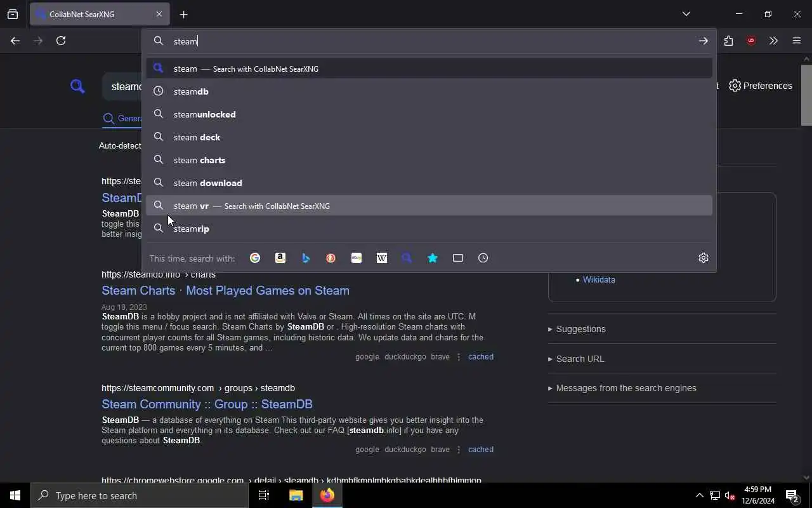This screenshot has width=812, height=508.
Task: Open the uBlock Origin extension icon
Action: 751,41
